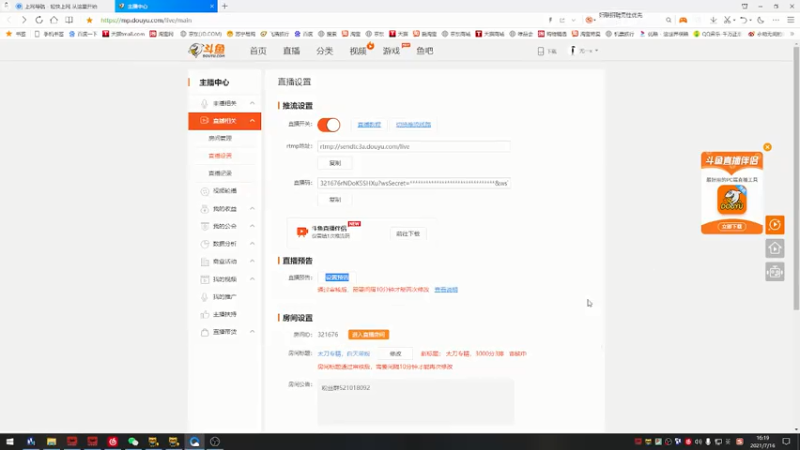The image size is (800, 450).
Task: Go to 首页 in the Douyu nav
Action: [258, 51]
